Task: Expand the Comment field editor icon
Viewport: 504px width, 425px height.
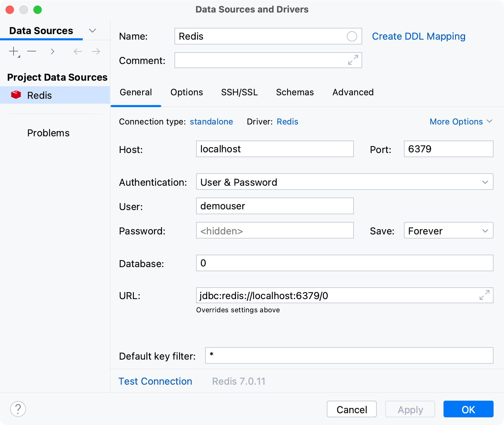Action: click(x=352, y=60)
